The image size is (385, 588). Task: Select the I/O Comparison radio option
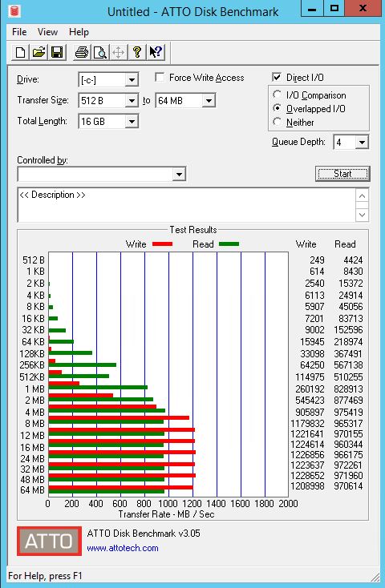tap(278, 95)
